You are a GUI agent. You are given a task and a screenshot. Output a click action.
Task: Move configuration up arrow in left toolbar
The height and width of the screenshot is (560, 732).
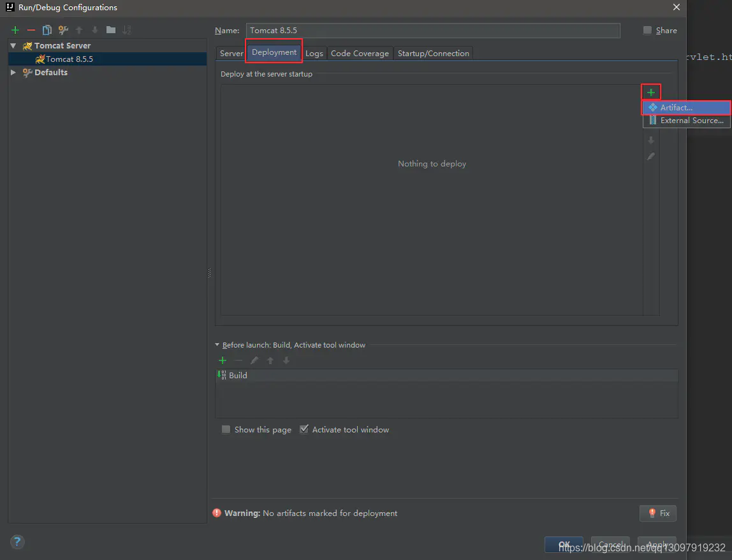pyautogui.click(x=79, y=31)
